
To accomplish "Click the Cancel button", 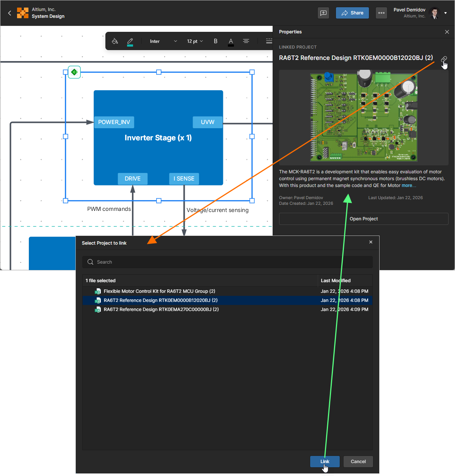I will click(x=358, y=462).
